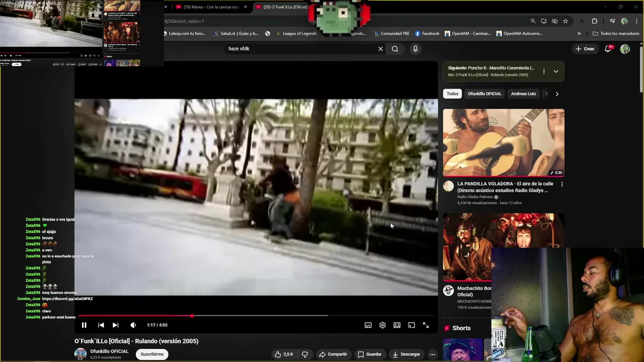Viewport: 644px width, 362px height.
Task: Open the OpenIAM - Cambiar bookmark
Action: click(467, 34)
